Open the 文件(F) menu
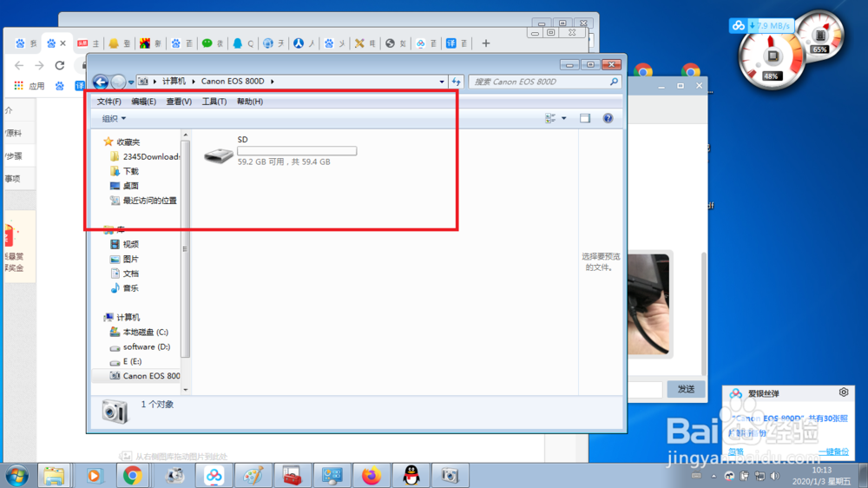868x488 pixels. 109,102
